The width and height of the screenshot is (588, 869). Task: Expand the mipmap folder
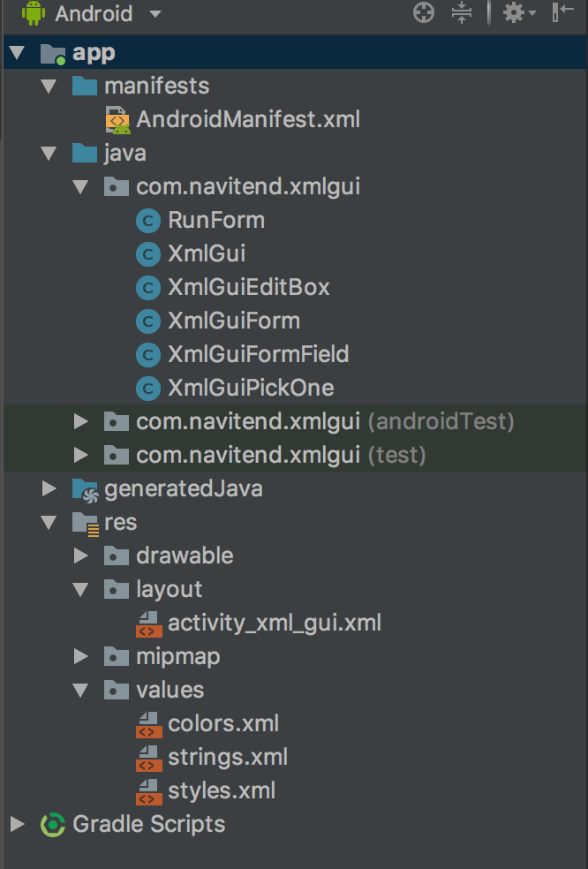click(x=80, y=656)
